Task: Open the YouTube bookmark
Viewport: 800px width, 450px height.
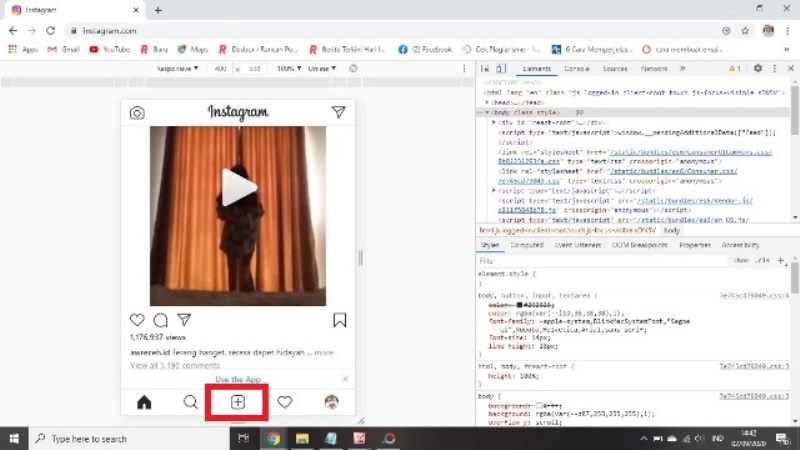Action: coord(110,49)
